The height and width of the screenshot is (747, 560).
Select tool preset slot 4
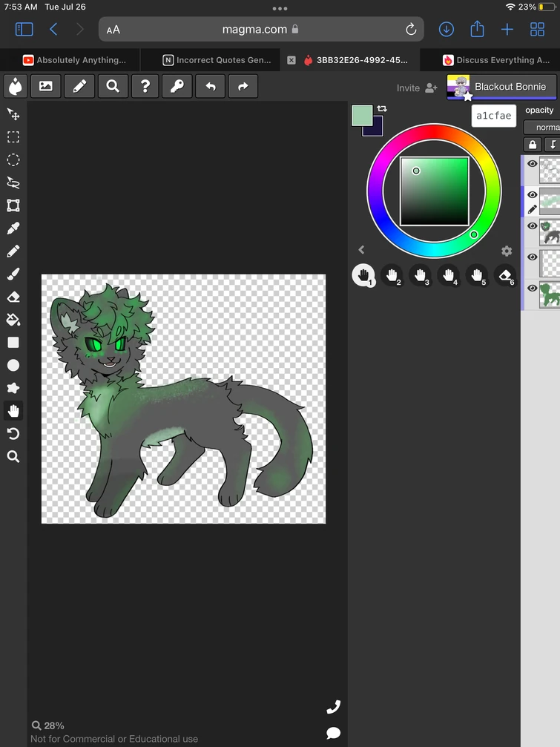pos(449,275)
